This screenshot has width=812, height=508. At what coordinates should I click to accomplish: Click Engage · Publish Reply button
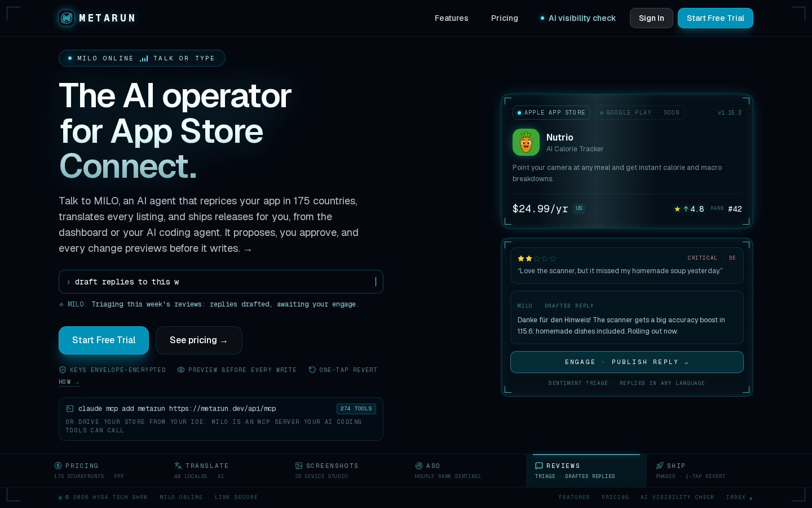627,362
